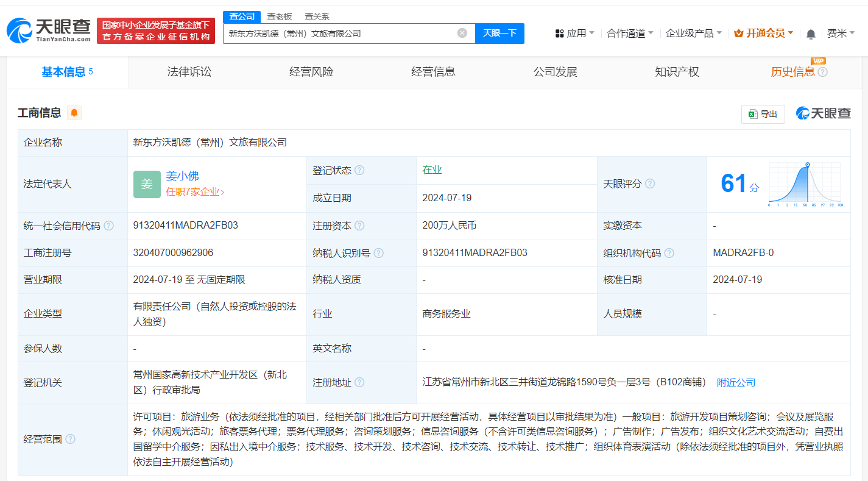Image resolution: width=868 pixels, height=481 pixels.
Task: Click the help icon beside 天眼评分
Action: pyautogui.click(x=650, y=183)
